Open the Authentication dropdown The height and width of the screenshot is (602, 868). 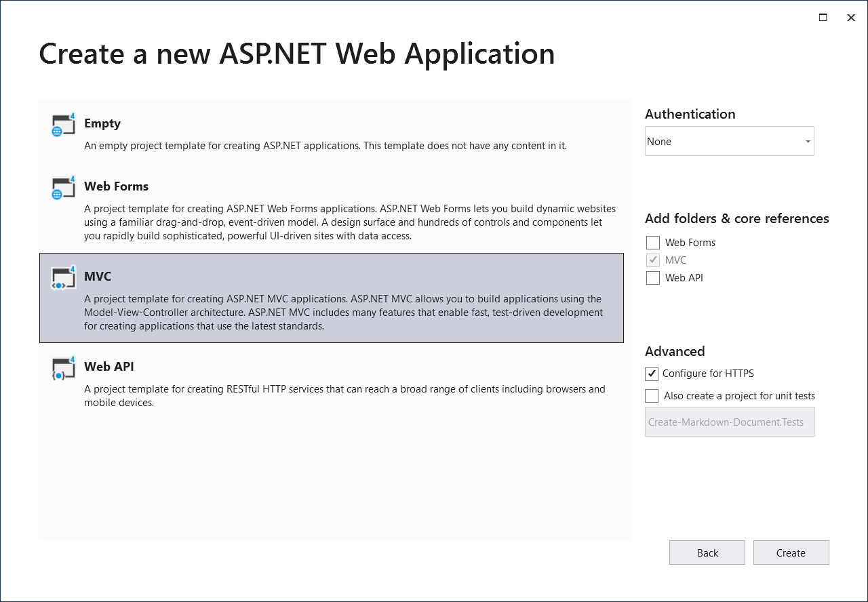click(730, 141)
